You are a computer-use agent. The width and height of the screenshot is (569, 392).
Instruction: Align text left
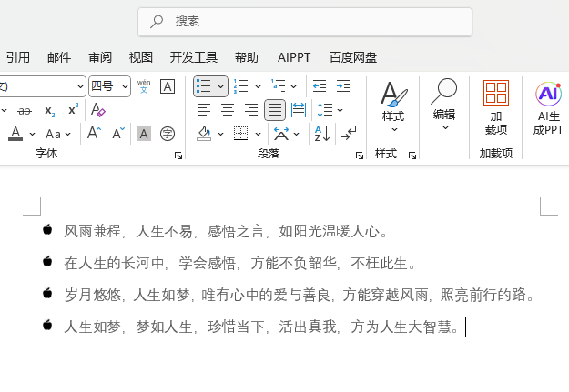[x=204, y=110]
